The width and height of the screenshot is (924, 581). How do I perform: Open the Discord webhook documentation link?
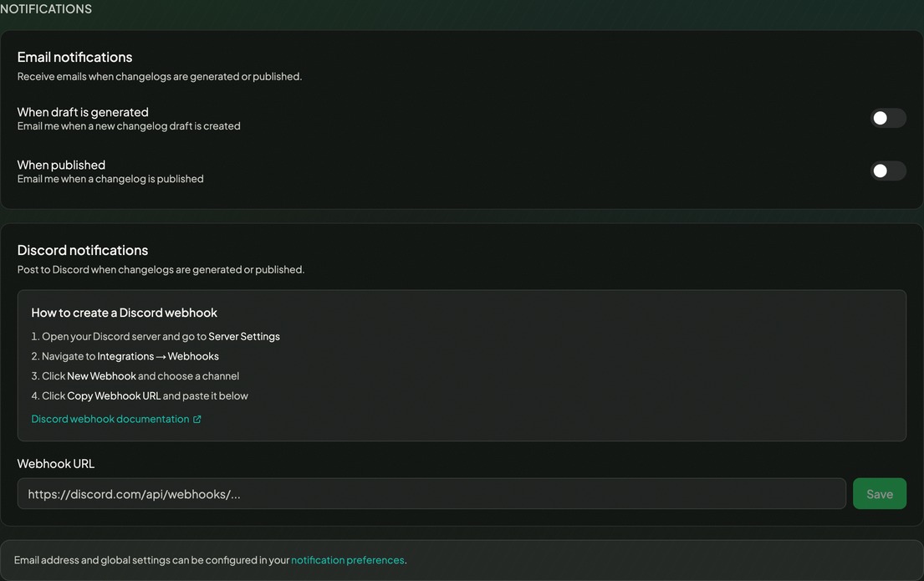pos(110,419)
